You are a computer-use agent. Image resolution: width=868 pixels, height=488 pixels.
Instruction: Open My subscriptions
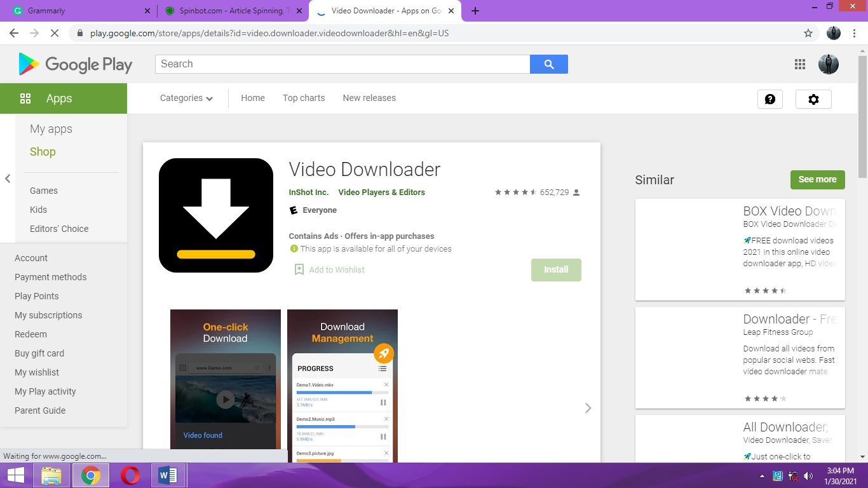coord(48,315)
